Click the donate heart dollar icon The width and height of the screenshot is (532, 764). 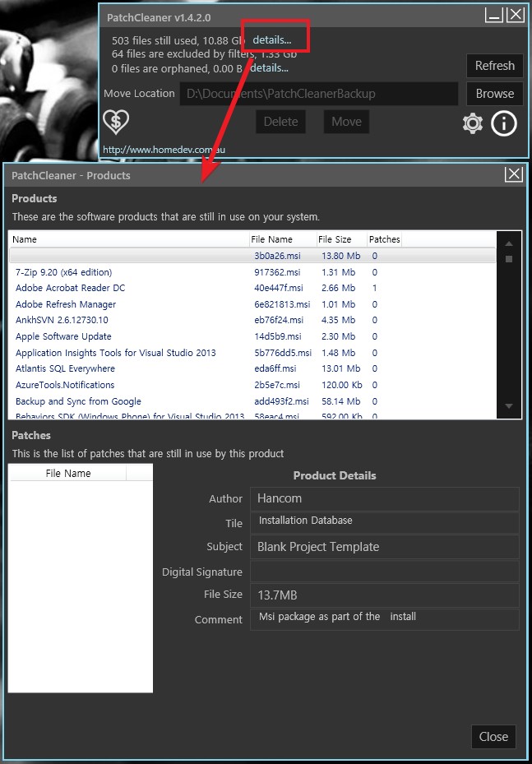point(116,122)
